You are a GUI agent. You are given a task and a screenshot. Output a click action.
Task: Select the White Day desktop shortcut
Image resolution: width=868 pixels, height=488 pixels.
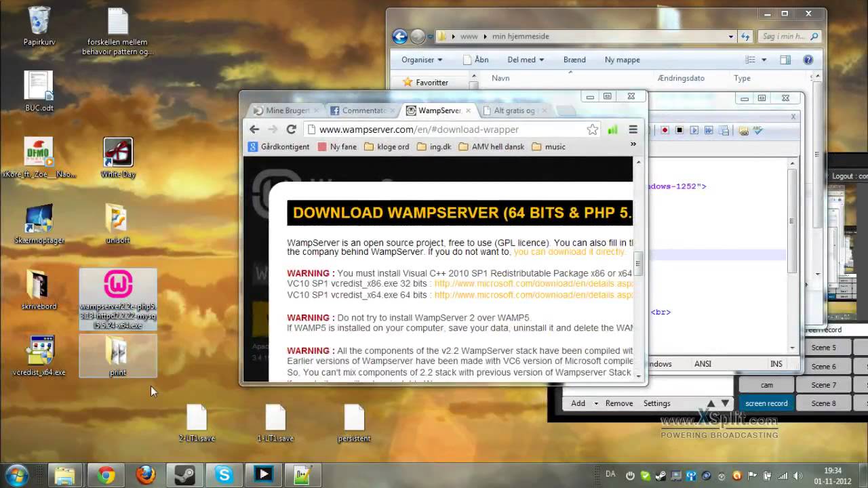tap(118, 158)
